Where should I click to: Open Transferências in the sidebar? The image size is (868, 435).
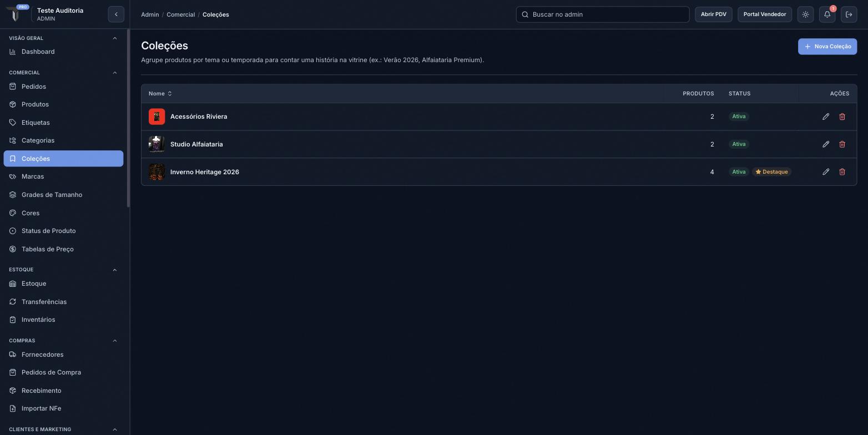(x=63, y=302)
